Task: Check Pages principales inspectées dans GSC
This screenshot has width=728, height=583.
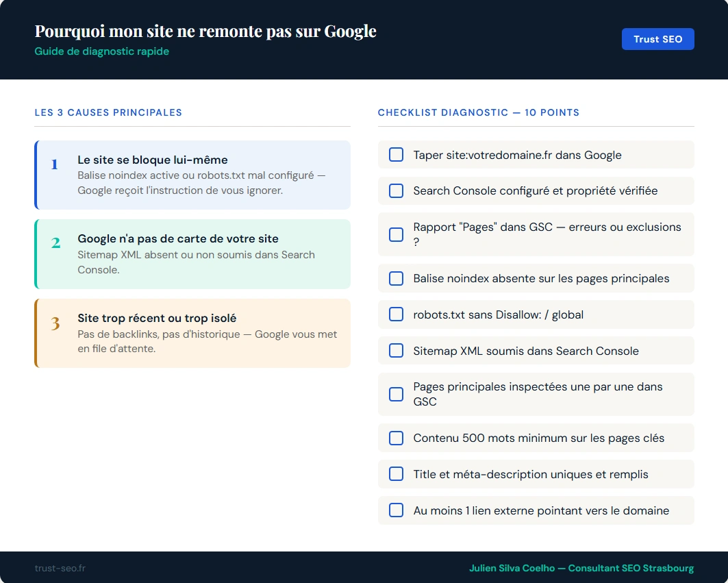Action: [396, 394]
